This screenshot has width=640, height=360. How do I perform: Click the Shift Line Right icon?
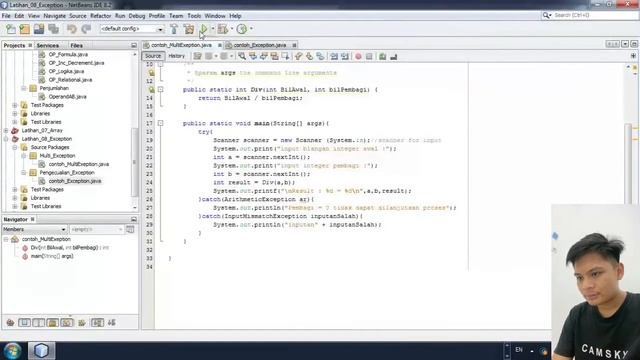pyautogui.click(x=345, y=56)
